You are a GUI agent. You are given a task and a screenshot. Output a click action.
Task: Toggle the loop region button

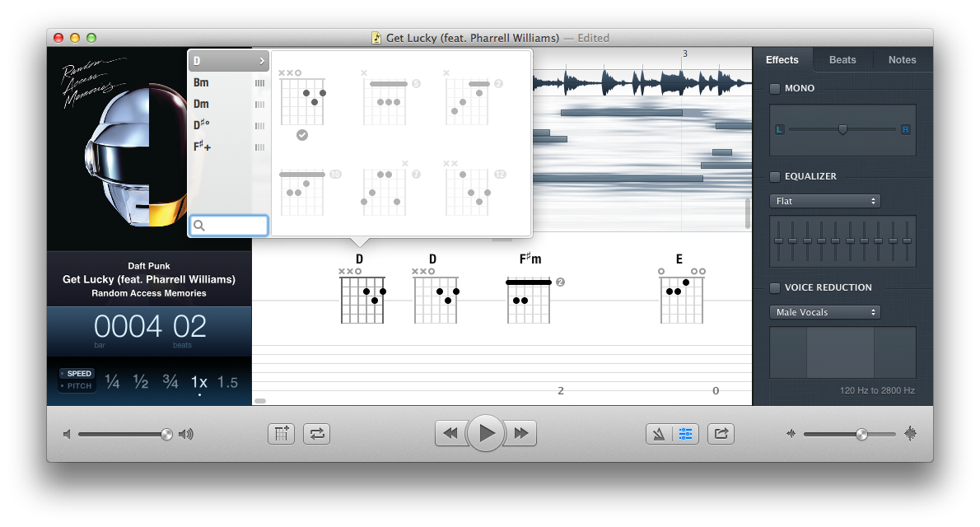(x=317, y=434)
